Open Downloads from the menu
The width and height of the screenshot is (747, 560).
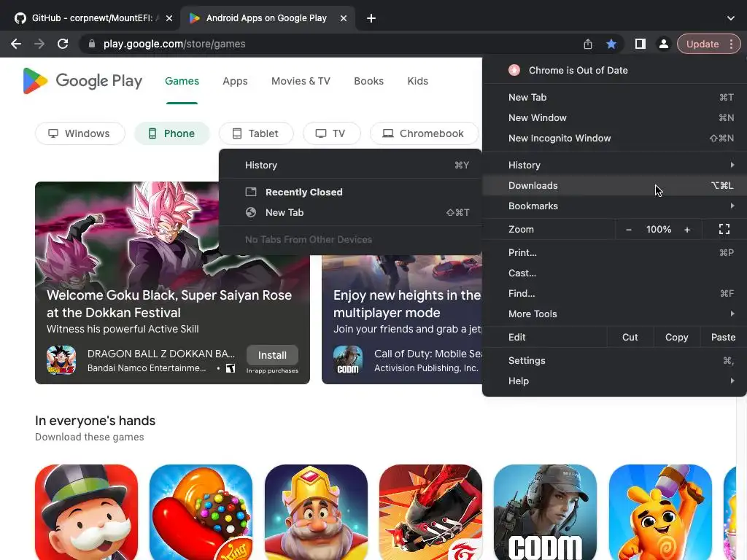614,185
